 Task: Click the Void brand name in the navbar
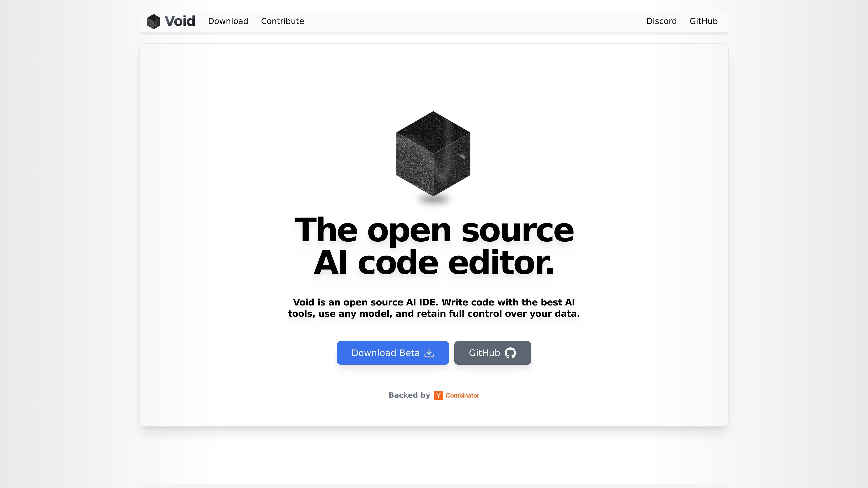tap(180, 21)
